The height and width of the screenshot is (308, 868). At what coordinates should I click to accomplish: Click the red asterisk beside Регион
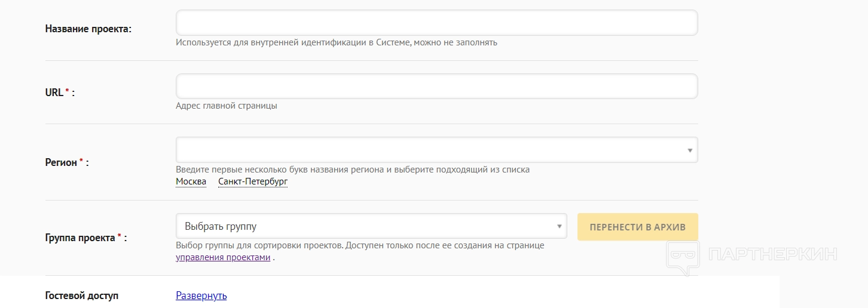tap(81, 161)
